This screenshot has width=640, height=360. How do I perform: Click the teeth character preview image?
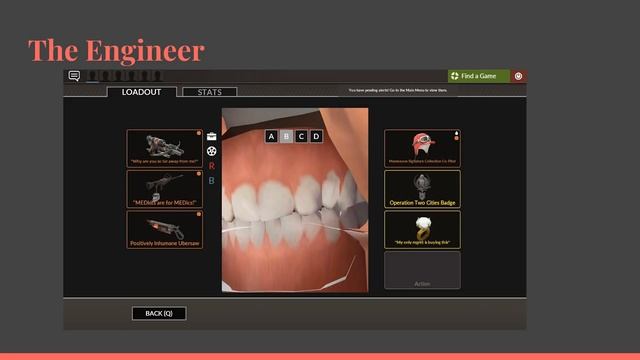tap(295, 200)
